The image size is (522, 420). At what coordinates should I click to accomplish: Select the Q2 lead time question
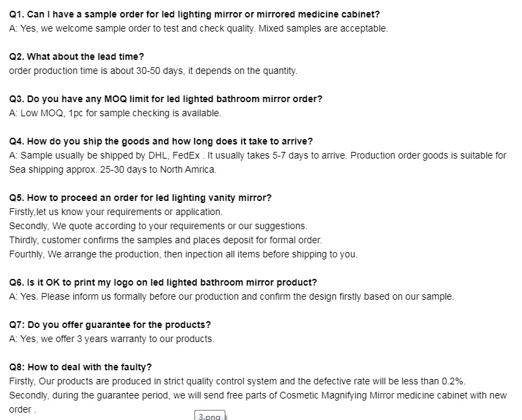pos(77,56)
